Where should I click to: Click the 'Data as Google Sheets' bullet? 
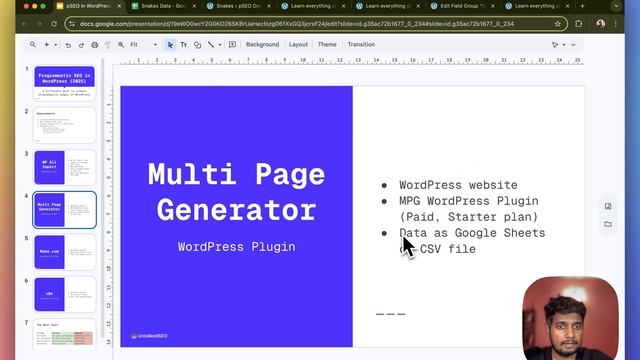coord(472,233)
